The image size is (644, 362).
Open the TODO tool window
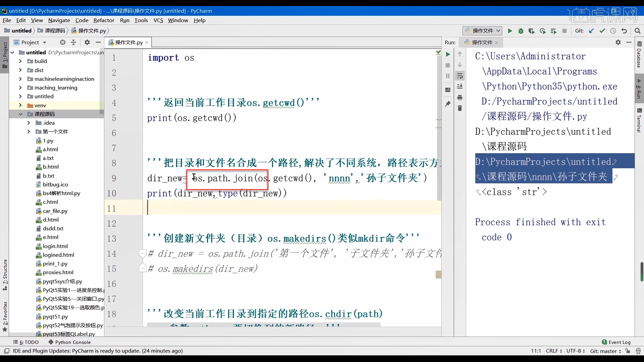(x=29, y=342)
